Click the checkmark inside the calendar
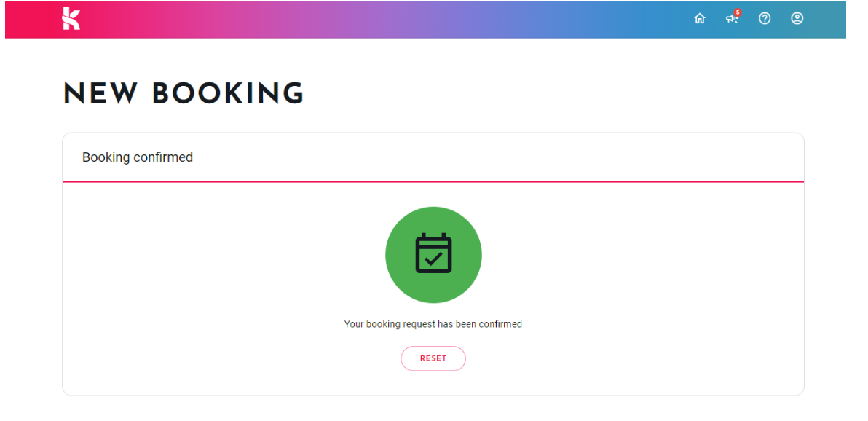The image size is (868, 421). click(433, 258)
